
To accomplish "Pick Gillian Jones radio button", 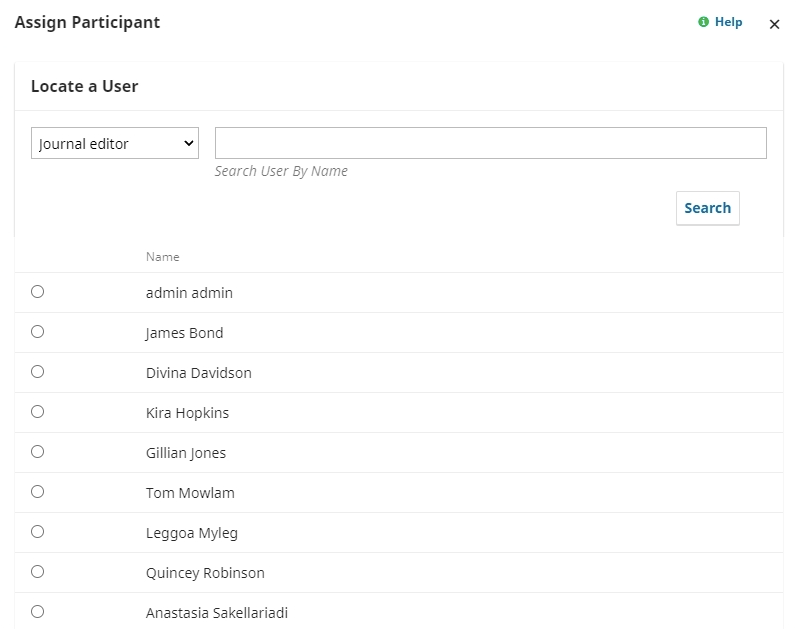I will click(x=38, y=452).
